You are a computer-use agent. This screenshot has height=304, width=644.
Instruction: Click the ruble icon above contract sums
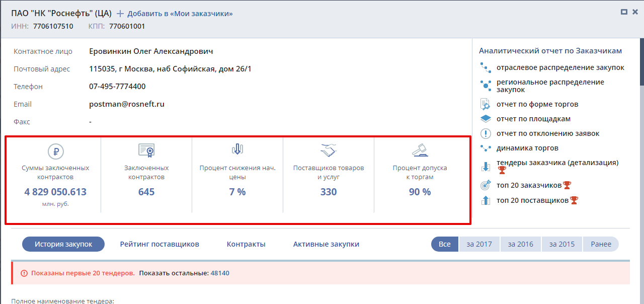click(x=56, y=150)
